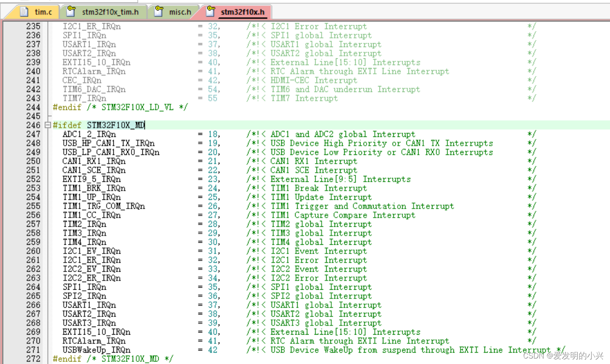This screenshot has height=364, width=610.
Task: Collapse the #ifdef STM32F10X_MD code block
Action: click(x=48, y=125)
